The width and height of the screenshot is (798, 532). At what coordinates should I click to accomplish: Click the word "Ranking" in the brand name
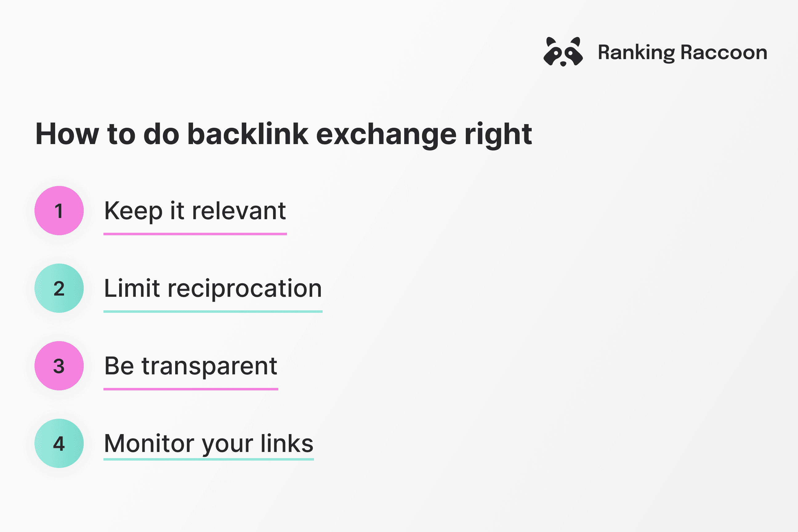[636, 53]
